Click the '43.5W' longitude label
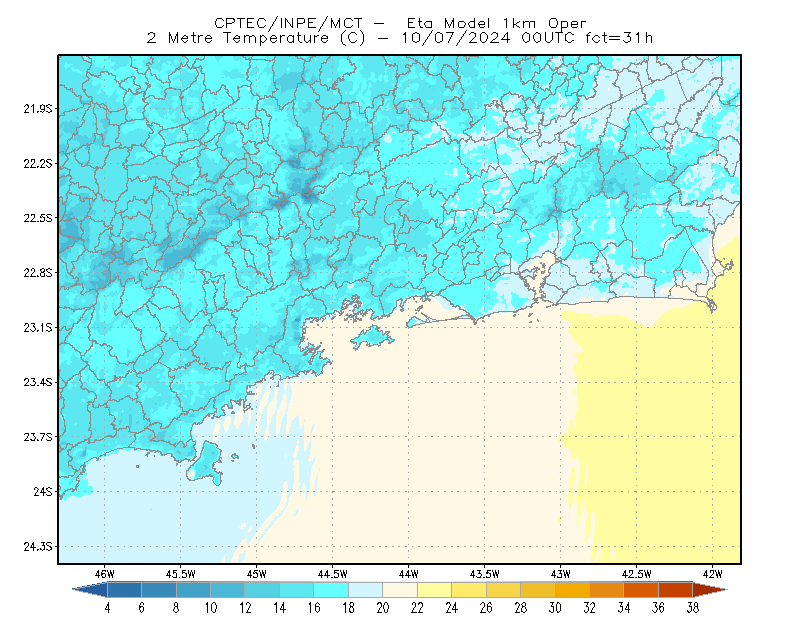 tap(485, 574)
